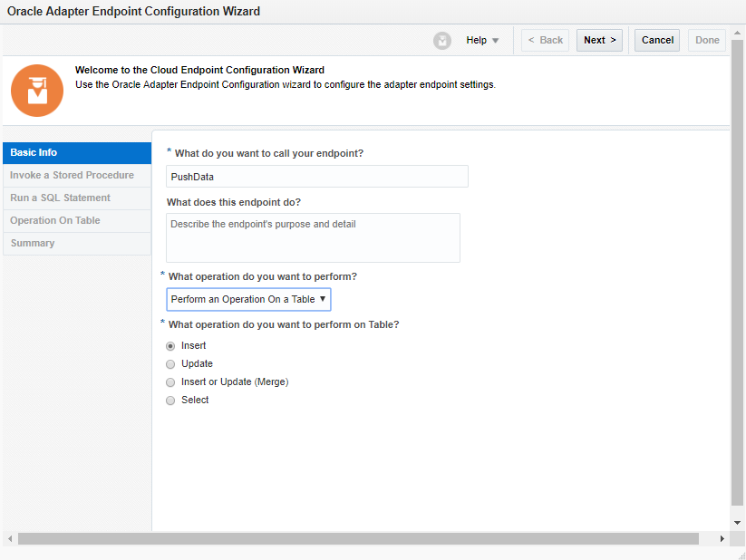Screen dimensions: 746x560
Task: Open the Help dropdown menu
Action: tap(482, 41)
